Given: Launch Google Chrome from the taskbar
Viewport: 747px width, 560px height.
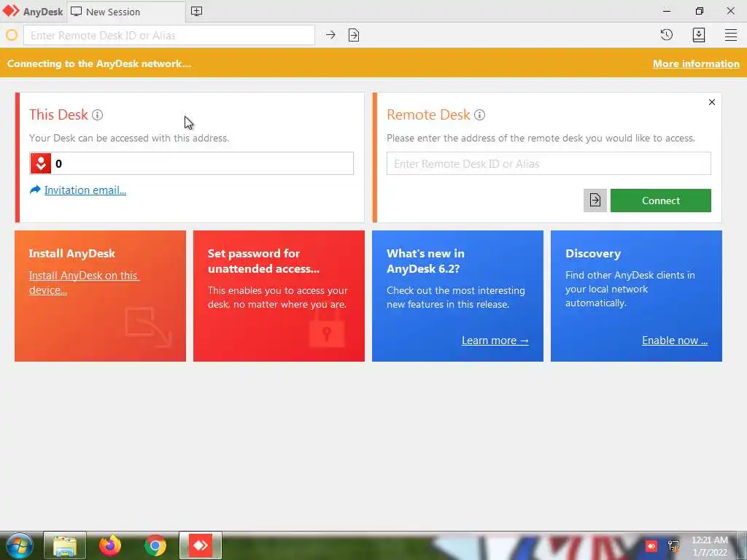Looking at the screenshot, I should [x=155, y=545].
